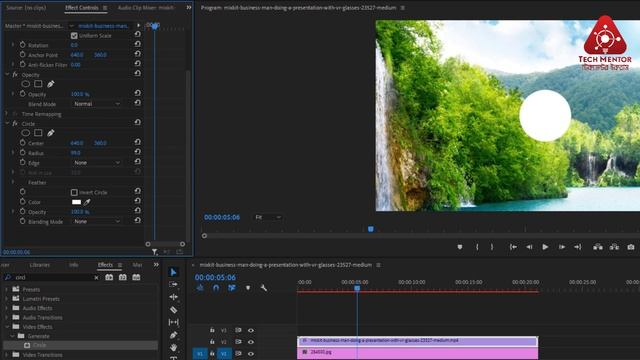The width and height of the screenshot is (640, 360).
Task: Click program monitor scrub bar playhead
Action: coord(371,229)
